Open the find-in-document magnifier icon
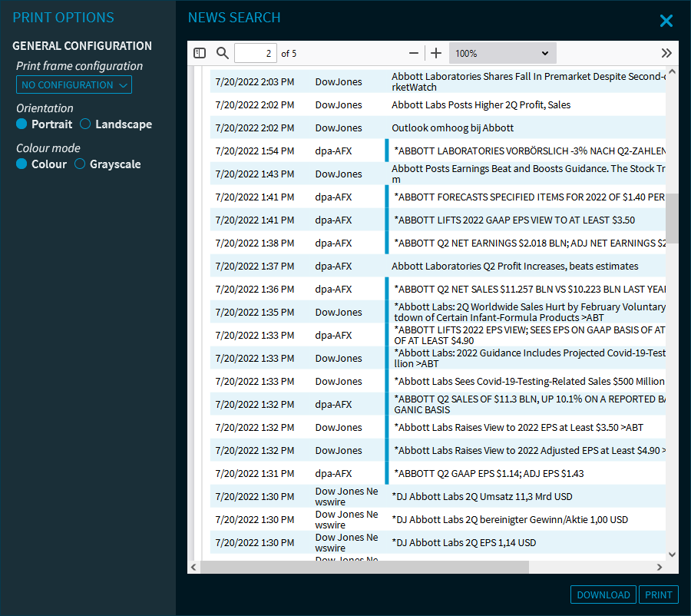This screenshot has width=691, height=616. coord(223,53)
